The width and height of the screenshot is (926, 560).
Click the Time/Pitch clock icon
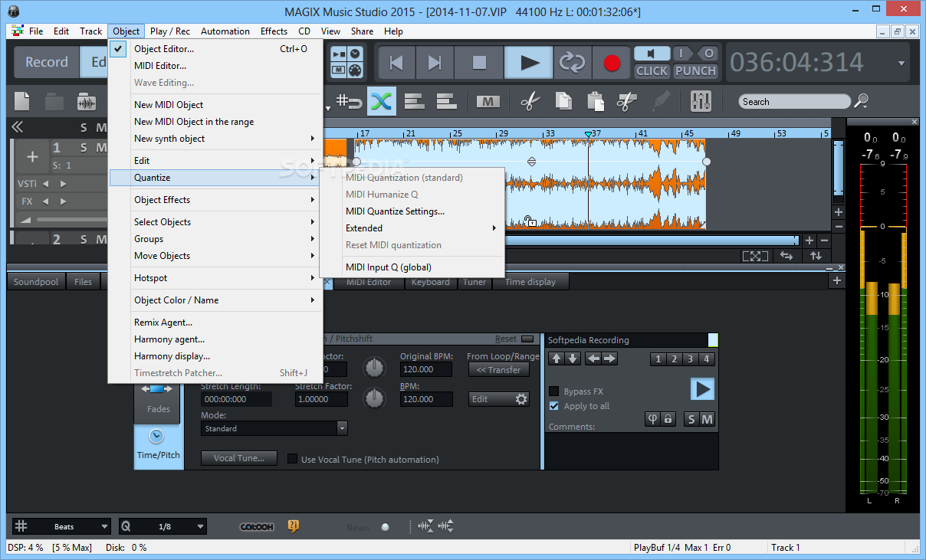click(157, 437)
